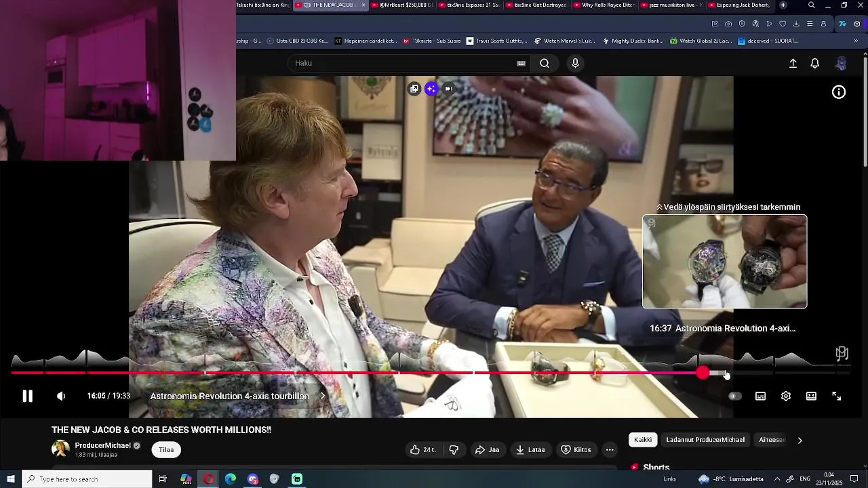Select the Kaikki filter chip
Screen dimensions: 868x488
click(643, 440)
